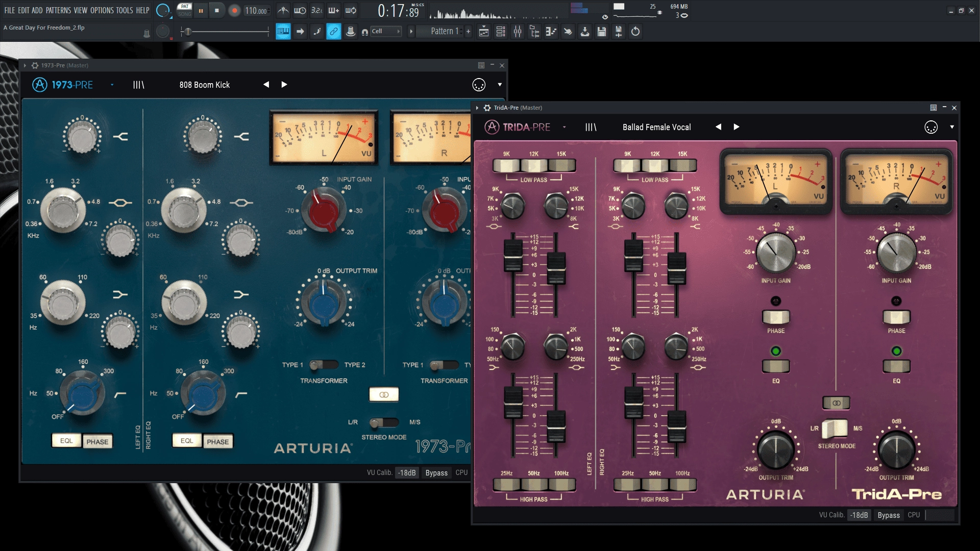
Task: Click the -18dB VU Calib. in 1973-Pre
Action: (x=407, y=473)
